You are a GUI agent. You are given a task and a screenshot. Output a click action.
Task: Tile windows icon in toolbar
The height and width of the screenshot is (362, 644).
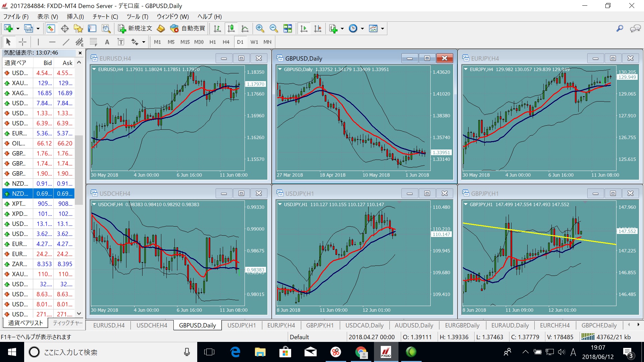tap(287, 28)
